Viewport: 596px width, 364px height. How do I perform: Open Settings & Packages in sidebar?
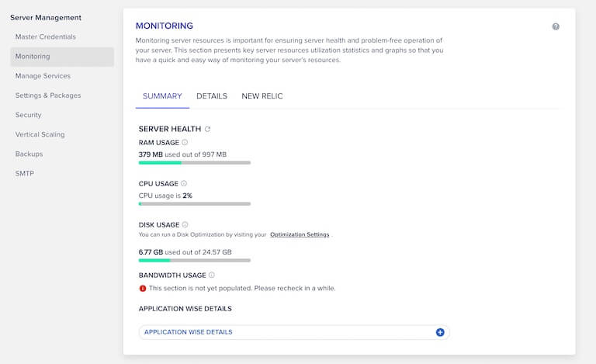[x=48, y=95]
